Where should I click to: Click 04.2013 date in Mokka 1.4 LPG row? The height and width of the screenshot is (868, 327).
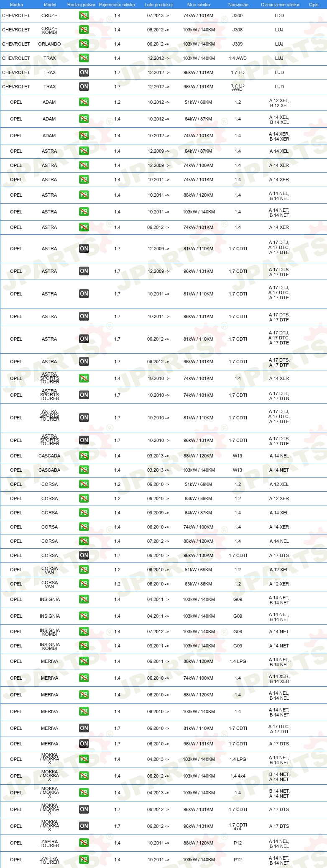(x=158, y=759)
